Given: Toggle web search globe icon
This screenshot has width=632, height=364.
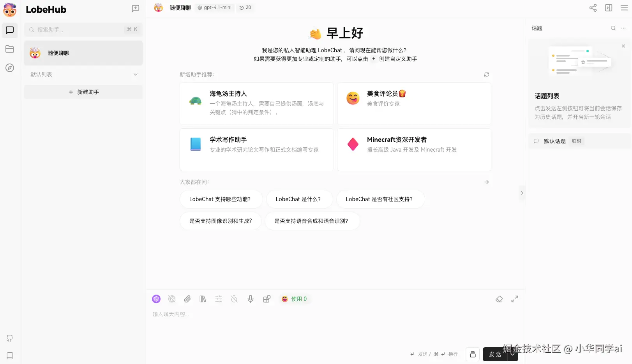Looking at the screenshot, I should tap(172, 299).
